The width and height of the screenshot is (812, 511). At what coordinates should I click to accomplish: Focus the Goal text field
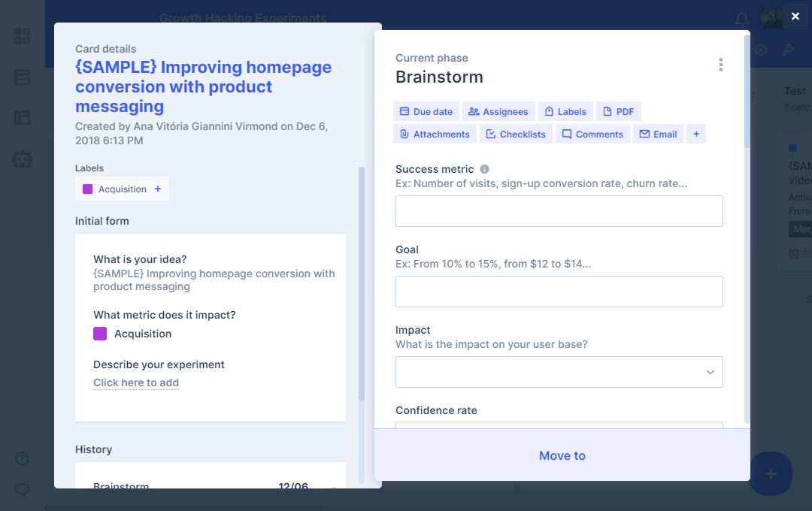click(559, 292)
